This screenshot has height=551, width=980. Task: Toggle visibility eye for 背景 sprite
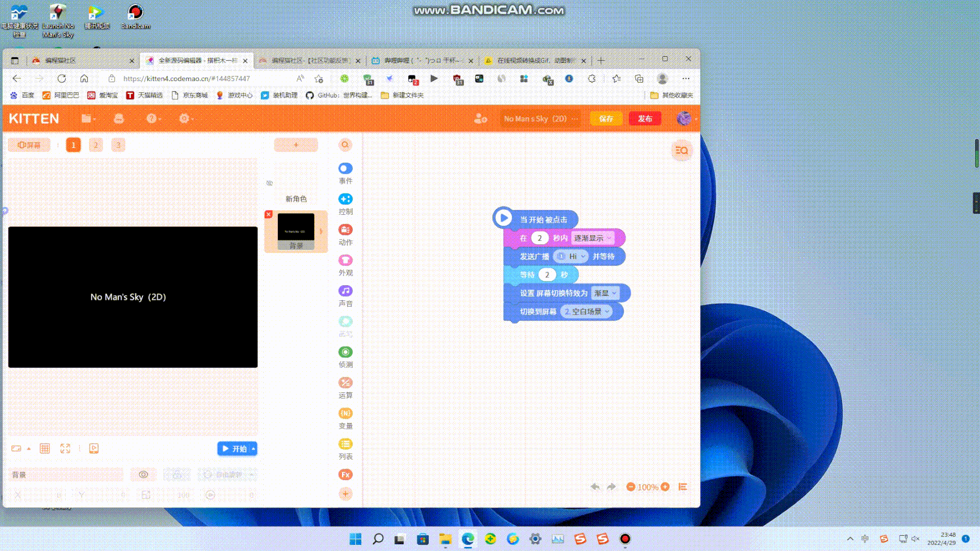tap(143, 474)
